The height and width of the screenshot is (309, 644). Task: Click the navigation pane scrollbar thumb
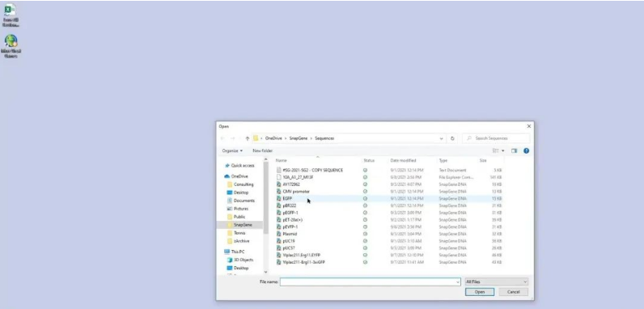(265, 197)
